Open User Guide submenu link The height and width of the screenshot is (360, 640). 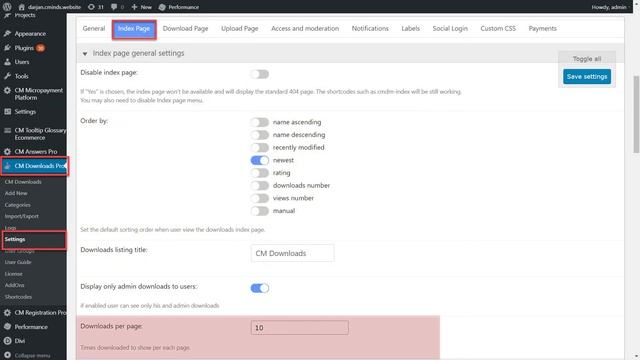[x=18, y=262]
